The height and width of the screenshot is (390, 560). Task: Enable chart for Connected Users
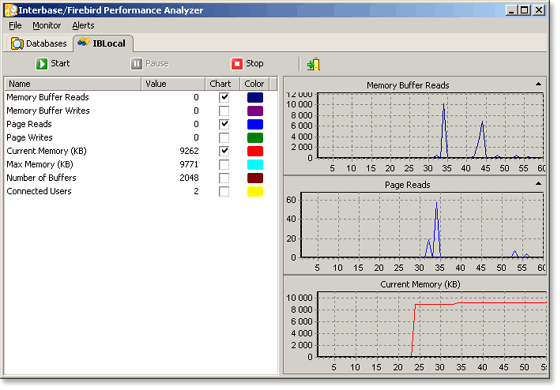[x=224, y=191]
